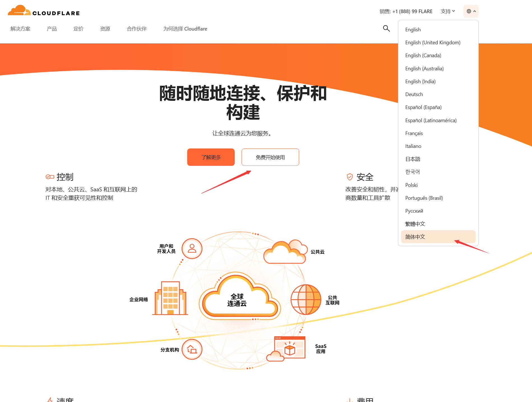This screenshot has height=402, width=532.
Task: Switch language to 한국어
Action: coord(438,172)
